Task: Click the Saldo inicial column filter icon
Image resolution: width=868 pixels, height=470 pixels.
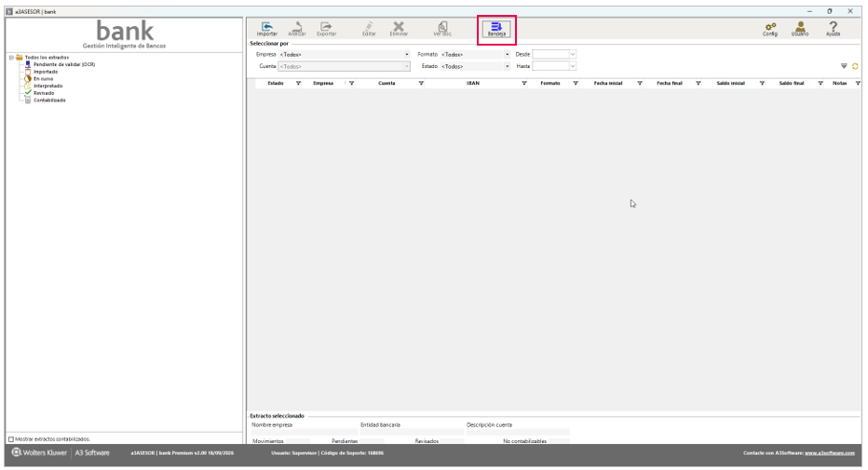Action: click(762, 84)
